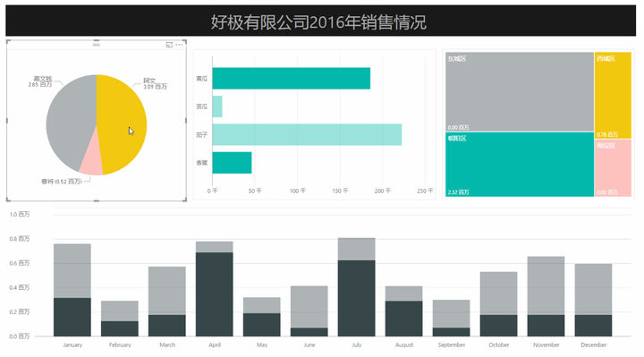Select April's light gray column segment

click(215, 247)
